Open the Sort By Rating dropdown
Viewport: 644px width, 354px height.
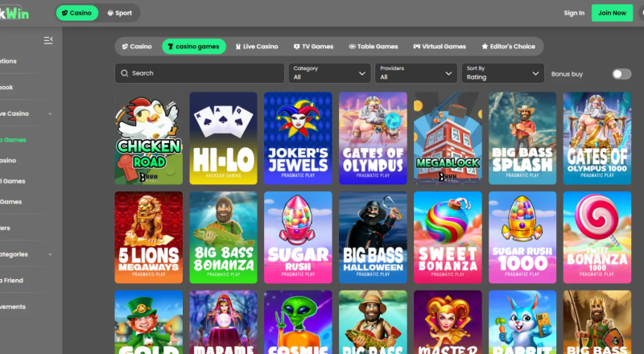pos(503,73)
